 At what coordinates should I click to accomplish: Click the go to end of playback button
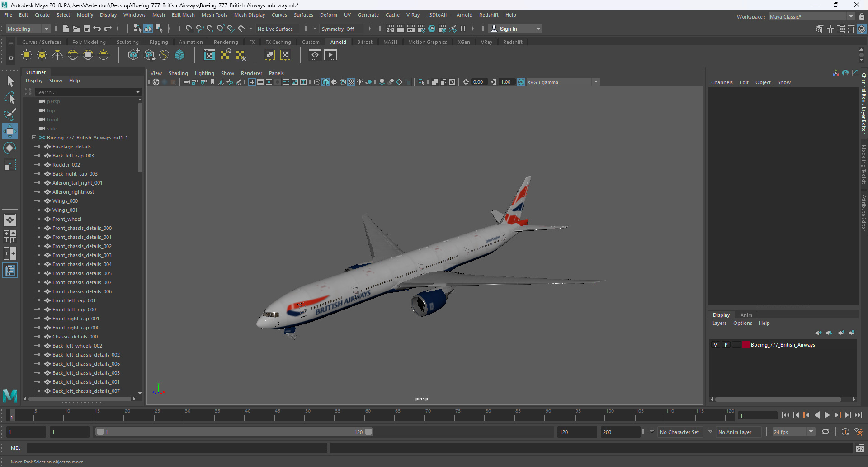click(858, 415)
